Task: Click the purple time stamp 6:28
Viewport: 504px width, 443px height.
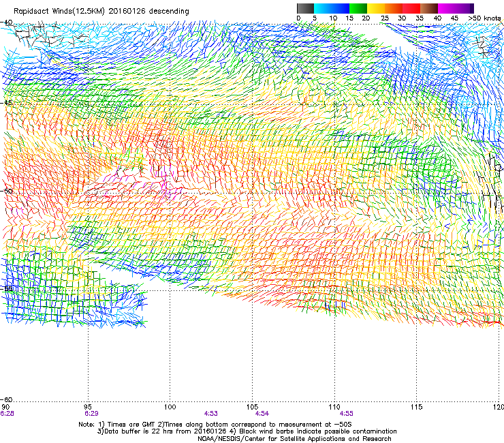Action: point(7,414)
